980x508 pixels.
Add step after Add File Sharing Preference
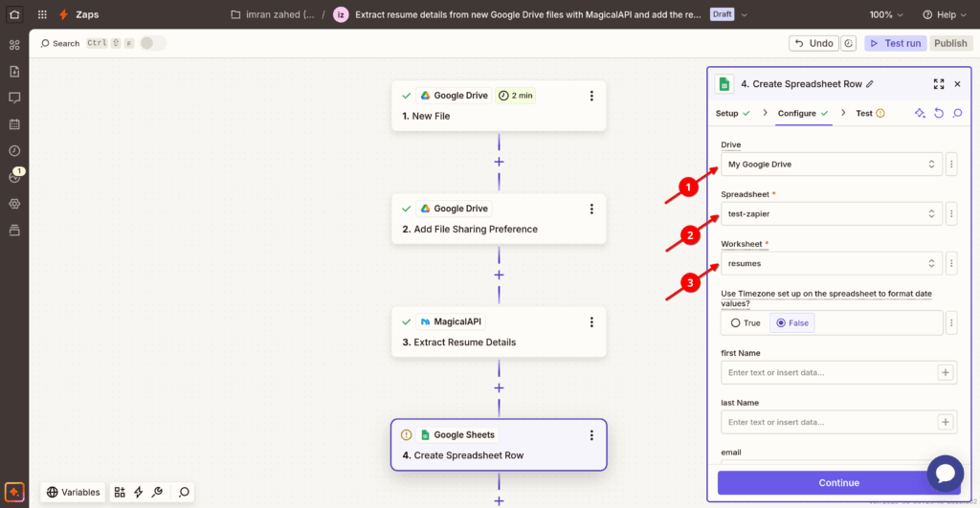(x=499, y=275)
